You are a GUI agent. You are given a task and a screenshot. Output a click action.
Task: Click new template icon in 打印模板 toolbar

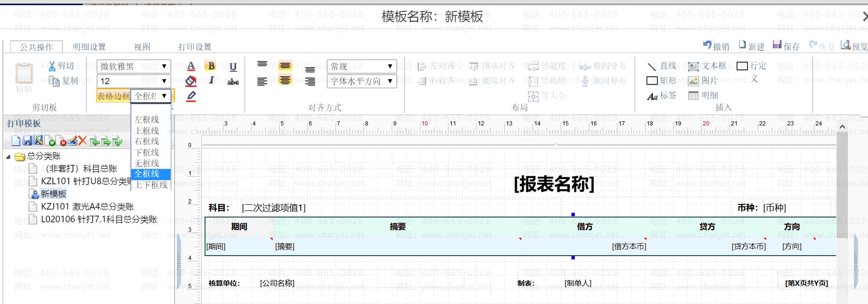(x=16, y=140)
